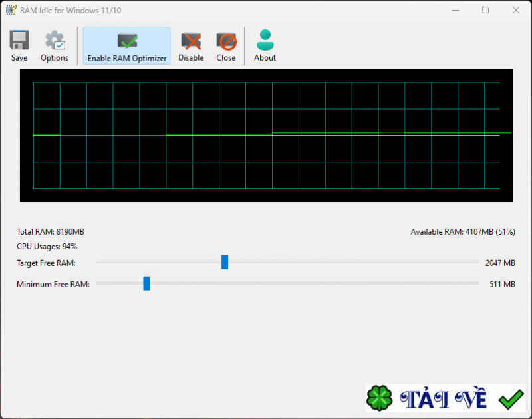
Task: Open the Options gear icon
Action: [x=55, y=41]
